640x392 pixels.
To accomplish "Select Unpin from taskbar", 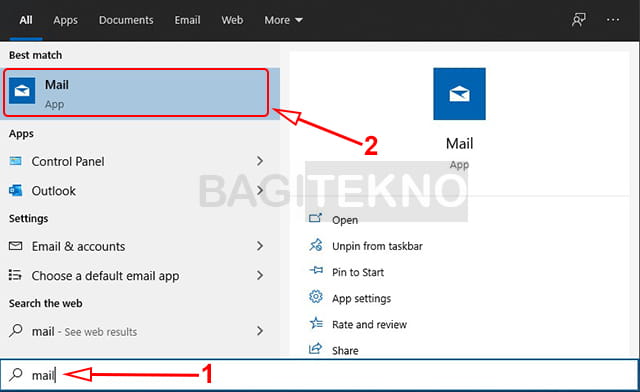I will (377, 246).
